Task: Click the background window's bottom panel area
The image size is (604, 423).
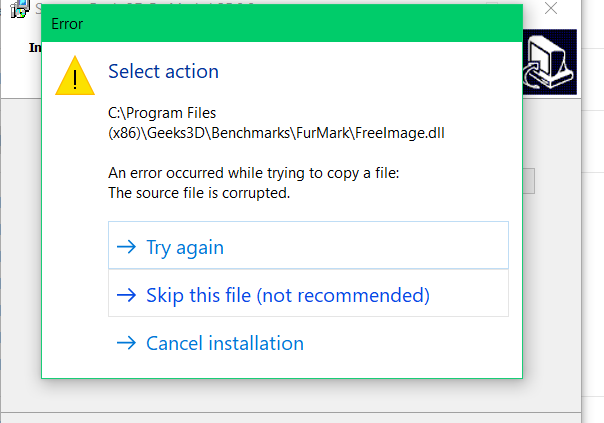Action: pos(300,417)
